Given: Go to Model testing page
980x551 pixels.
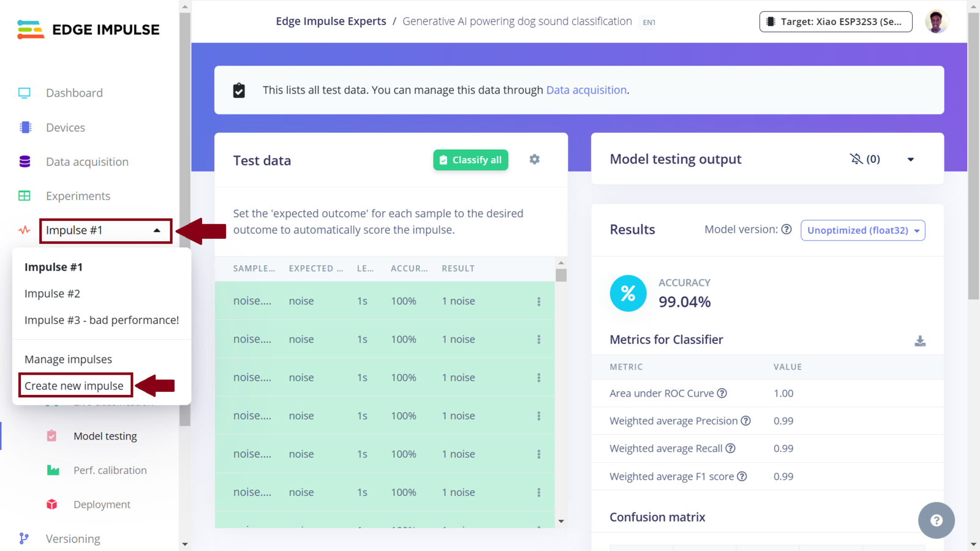Looking at the screenshot, I should pos(105,436).
